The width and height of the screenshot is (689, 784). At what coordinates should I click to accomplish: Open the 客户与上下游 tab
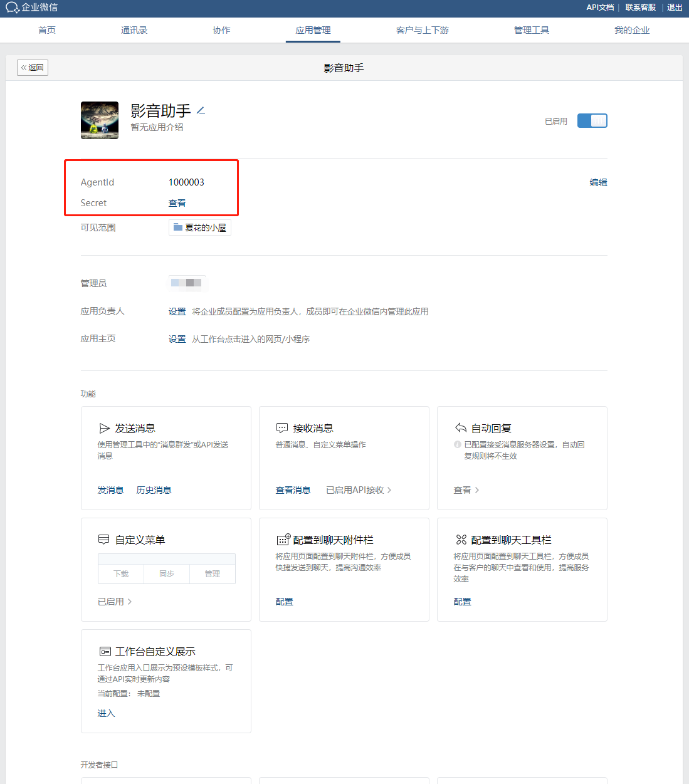pos(422,30)
